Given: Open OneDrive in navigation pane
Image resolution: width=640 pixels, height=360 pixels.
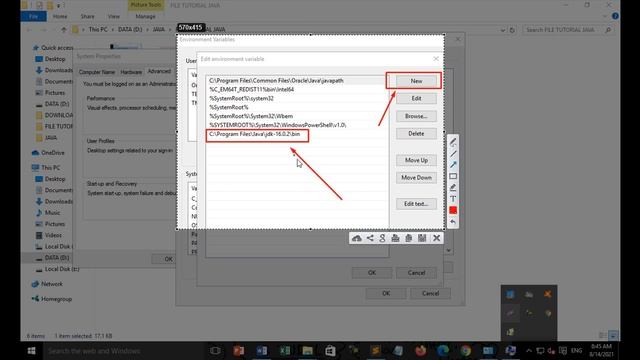Looking at the screenshot, I should click(x=53, y=153).
